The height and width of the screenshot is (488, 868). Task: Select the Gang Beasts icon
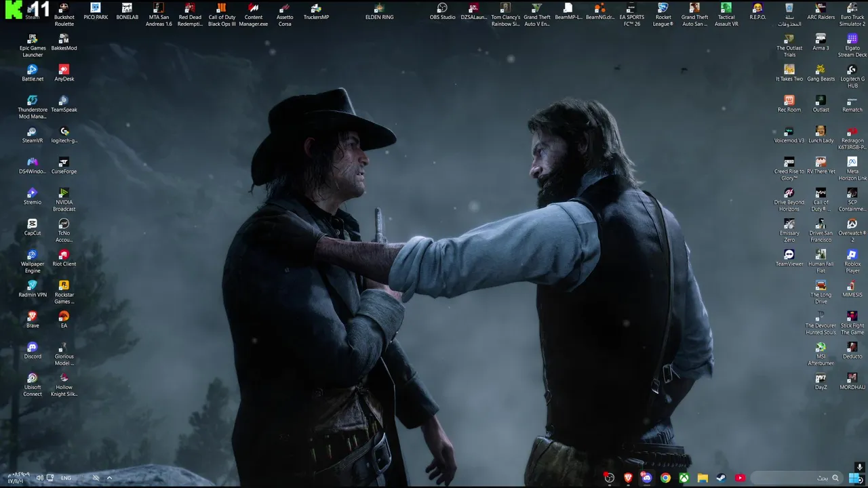[x=821, y=73]
